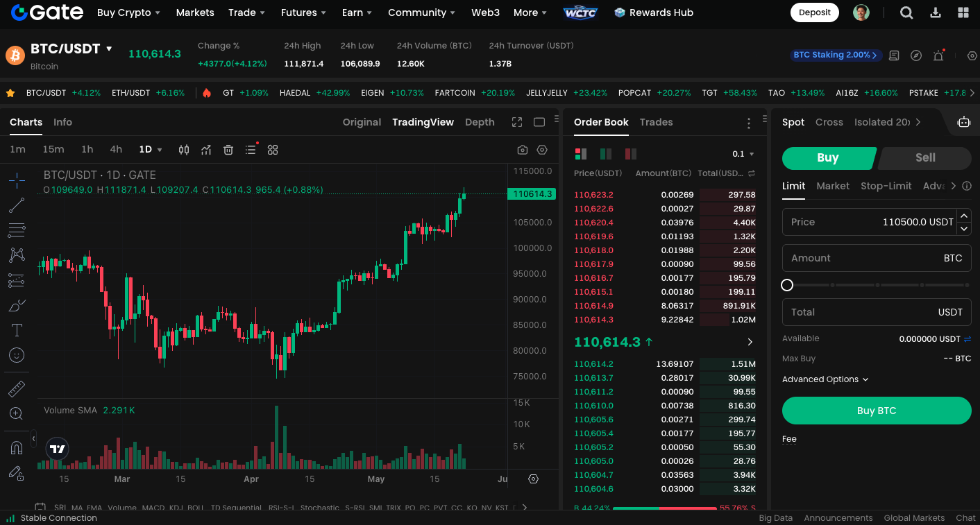Switch the order form to Sell
The height and width of the screenshot is (525, 980).
pos(925,158)
